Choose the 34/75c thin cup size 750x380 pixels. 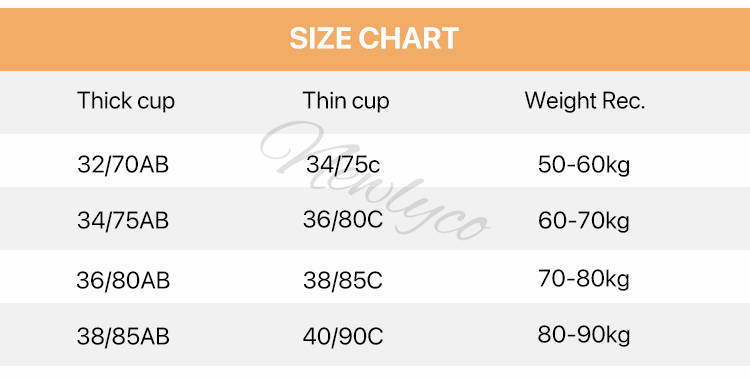coord(343,165)
